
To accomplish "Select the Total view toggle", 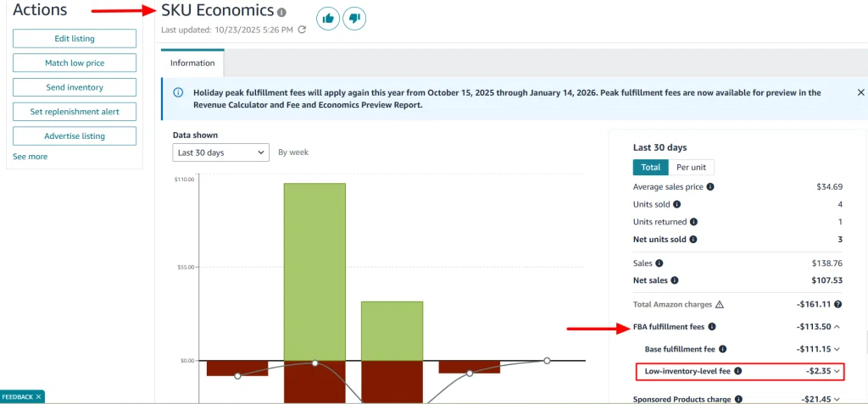I will (x=650, y=167).
